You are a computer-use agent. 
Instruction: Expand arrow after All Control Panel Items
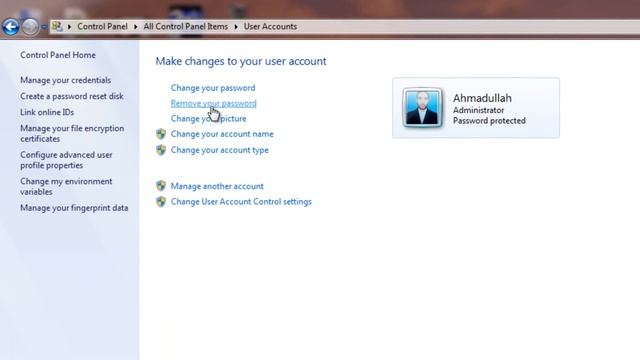pos(236,27)
